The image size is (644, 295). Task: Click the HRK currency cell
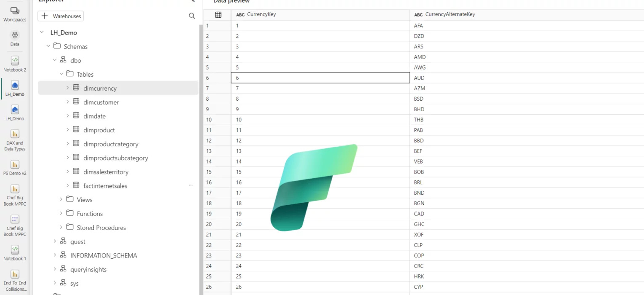(527, 276)
